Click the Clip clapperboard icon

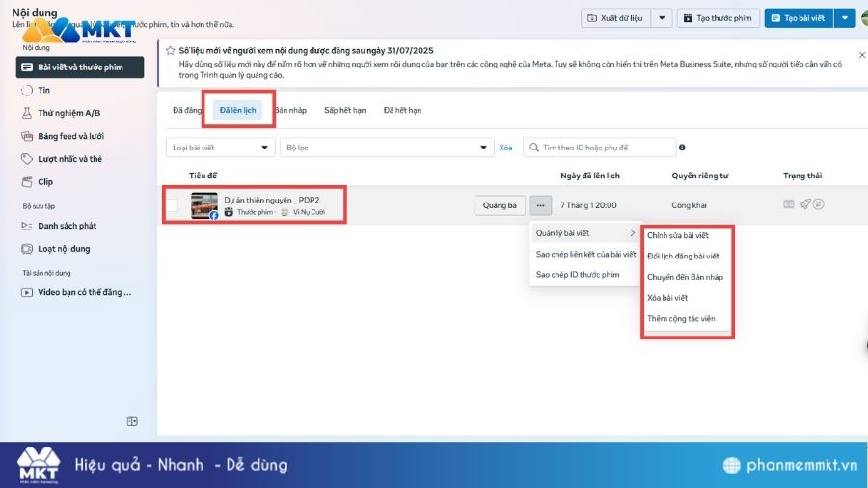(x=27, y=182)
